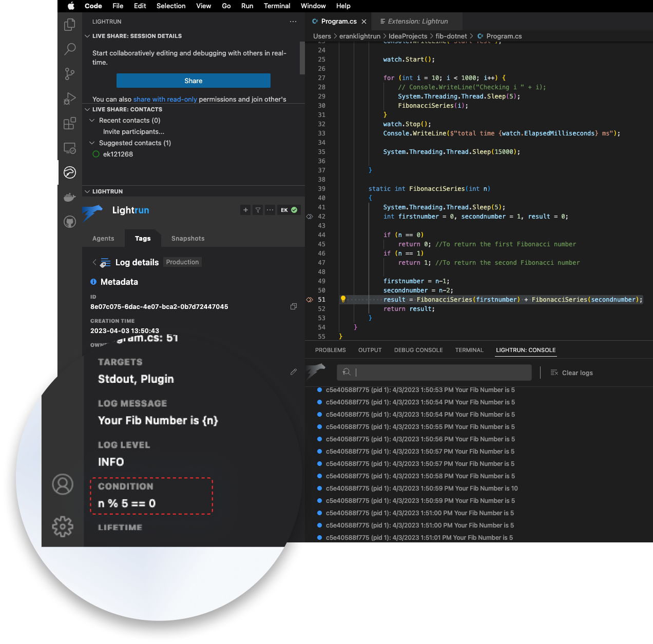Open the Output panel tab
653x644 pixels.
370,350
